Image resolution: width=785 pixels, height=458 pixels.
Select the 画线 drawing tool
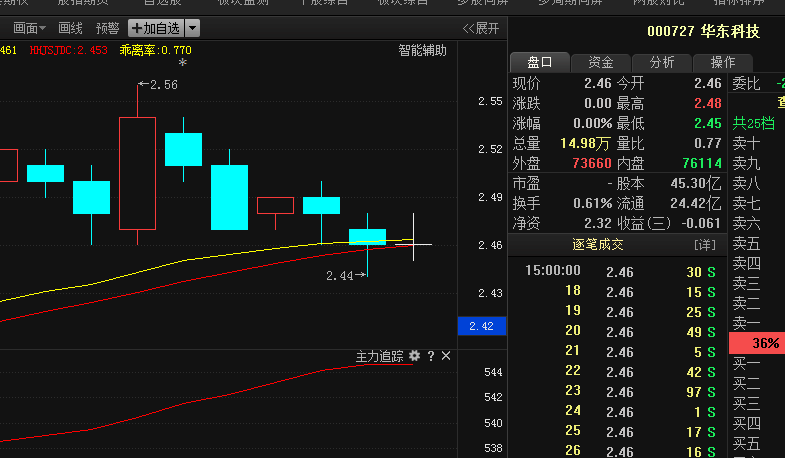pyautogui.click(x=70, y=29)
